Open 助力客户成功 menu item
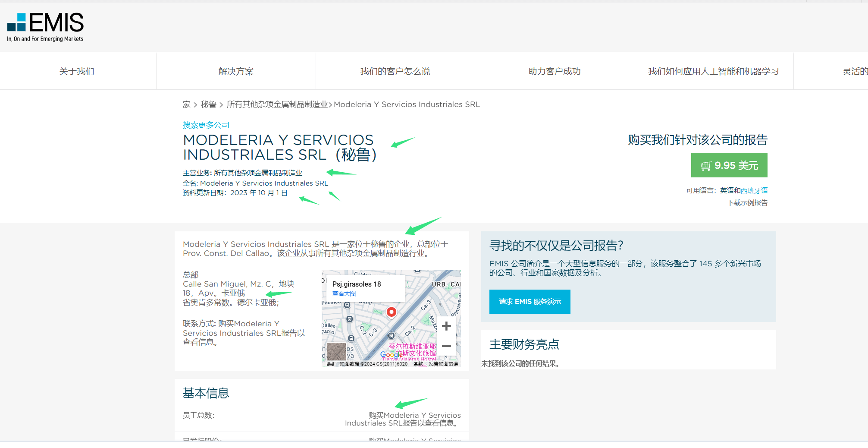The image size is (868, 448). tap(555, 71)
